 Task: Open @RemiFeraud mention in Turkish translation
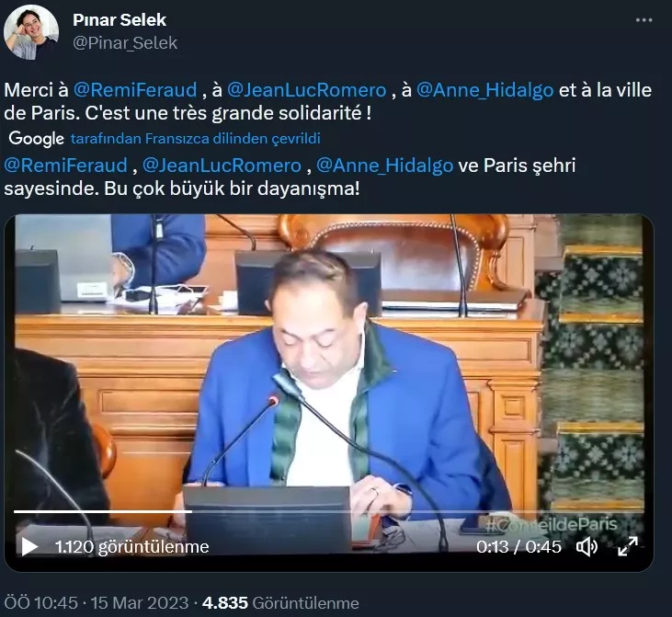65,166
